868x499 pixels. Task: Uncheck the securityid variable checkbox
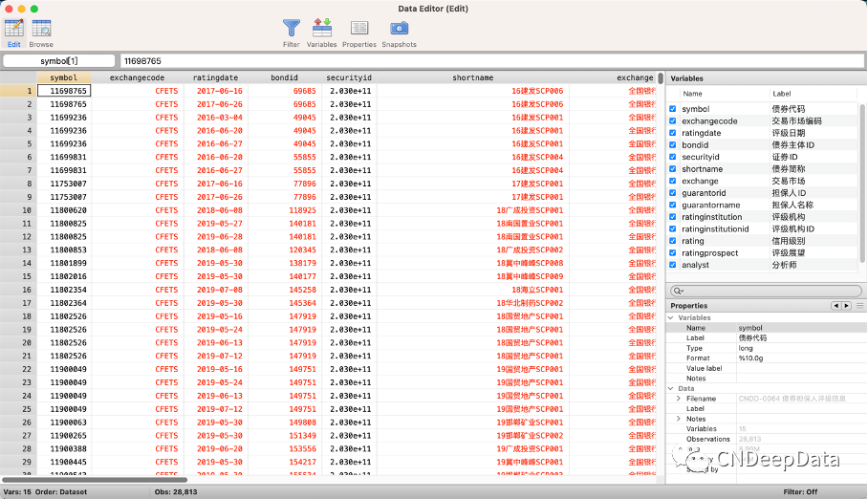point(673,157)
